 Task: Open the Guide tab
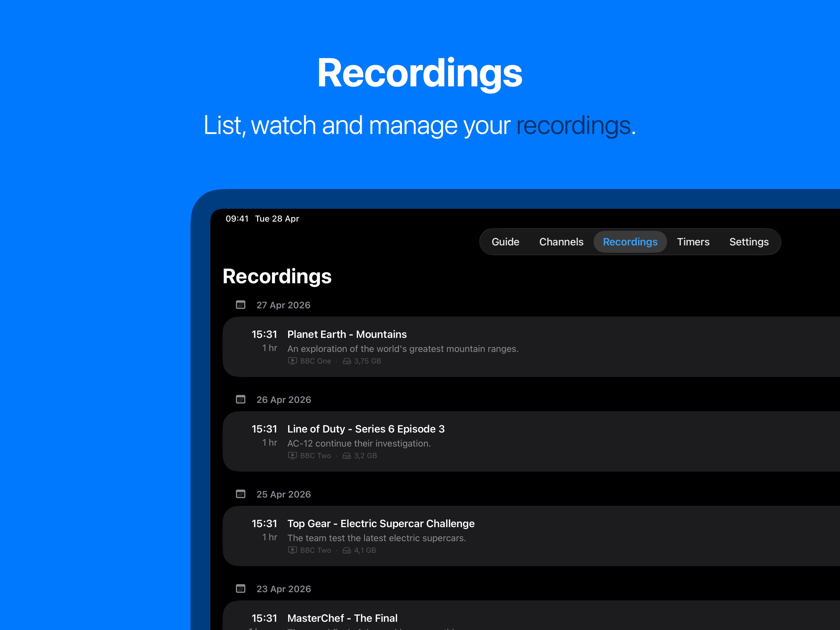(505, 242)
